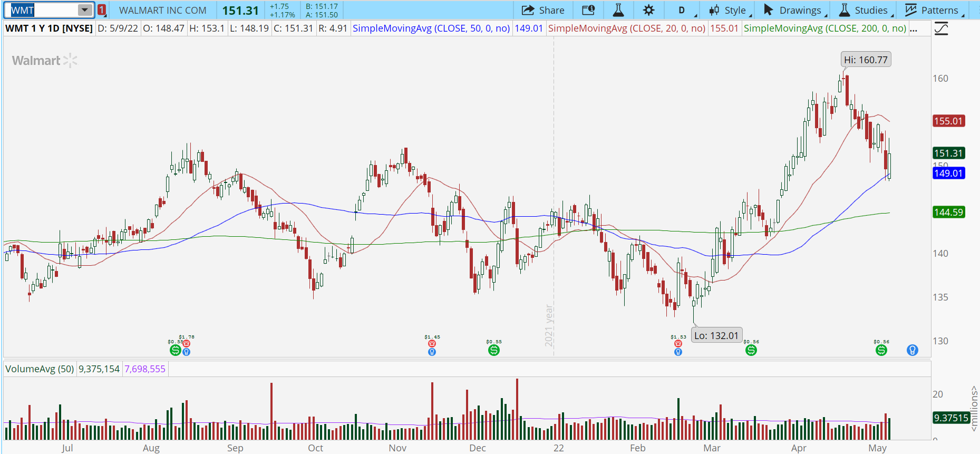Select the SimpleMovingAvg CLOSE 50 study label

pyautogui.click(x=431, y=28)
